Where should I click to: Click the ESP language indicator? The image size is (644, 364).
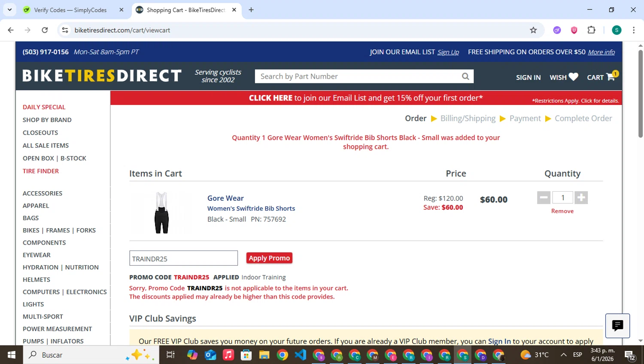tap(577, 355)
